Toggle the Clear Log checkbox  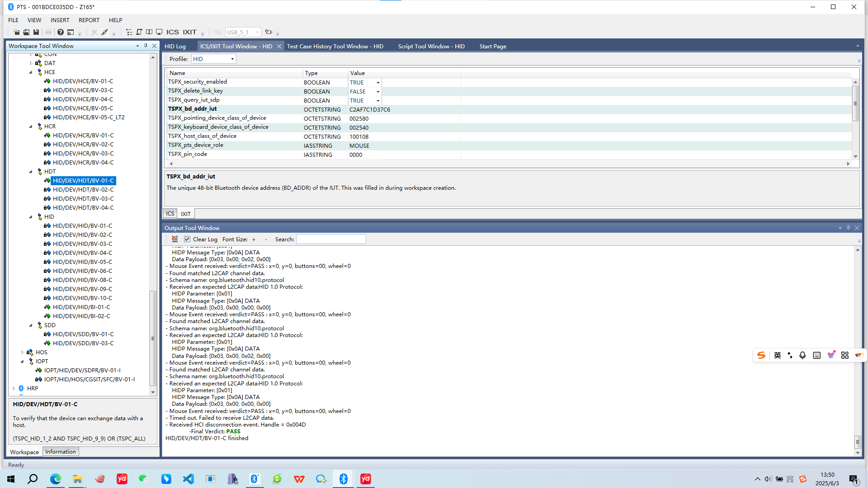[x=187, y=239]
